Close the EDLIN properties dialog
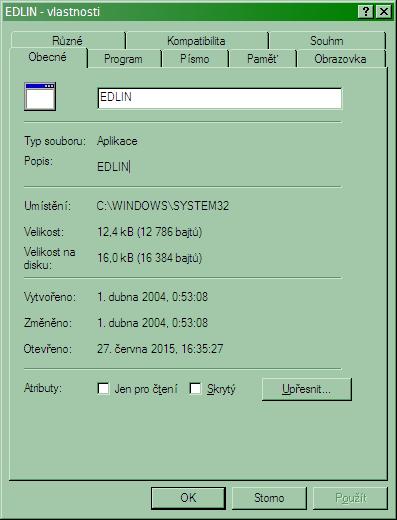 point(384,12)
